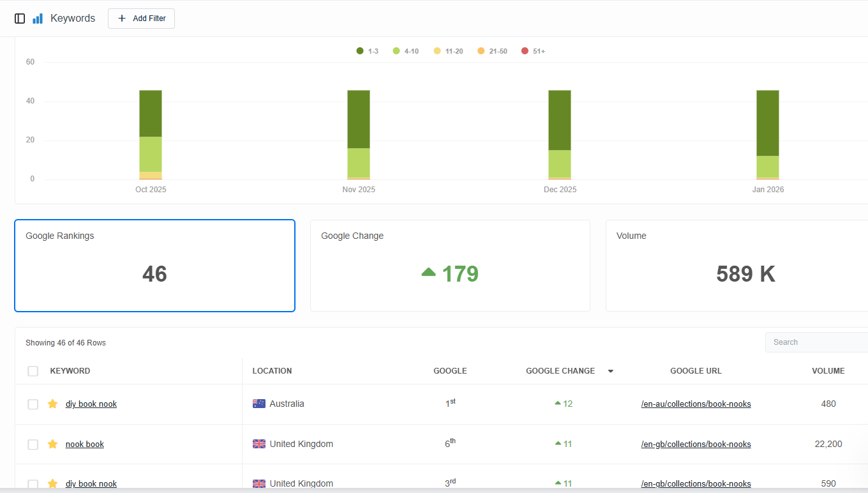Click the 1st Google rank value
The image size is (868, 493).
(x=451, y=403)
